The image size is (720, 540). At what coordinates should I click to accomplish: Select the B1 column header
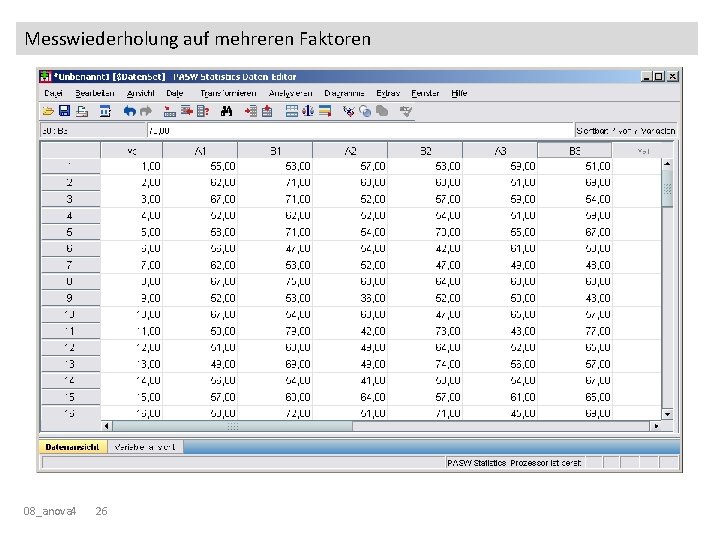click(x=275, y=151)
